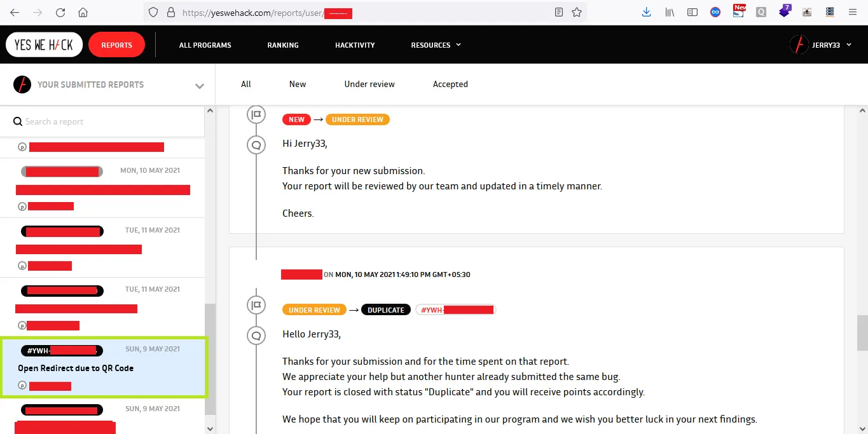
Task: Open Firefox hamburger application menu
Action: [x=853, y=12]
